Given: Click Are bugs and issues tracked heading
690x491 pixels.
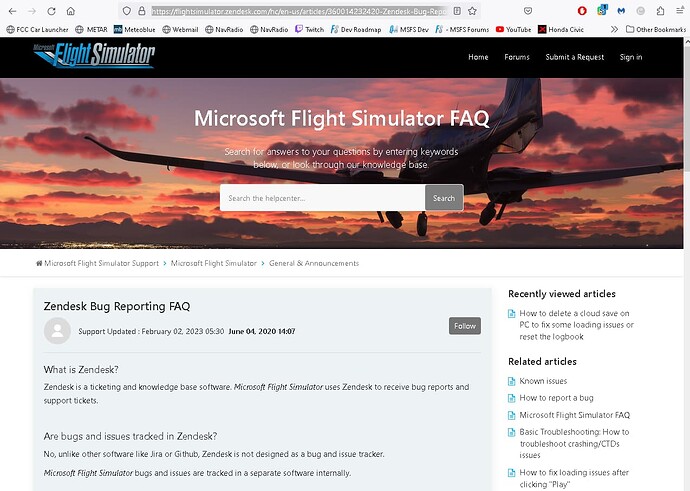Looking at the screenshot, I should pos(130,436).
